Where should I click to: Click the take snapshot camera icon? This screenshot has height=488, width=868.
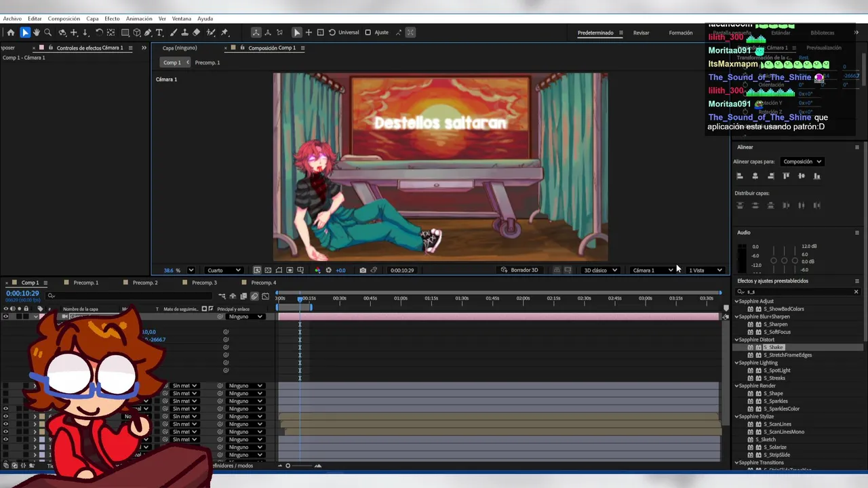[363, 270]
